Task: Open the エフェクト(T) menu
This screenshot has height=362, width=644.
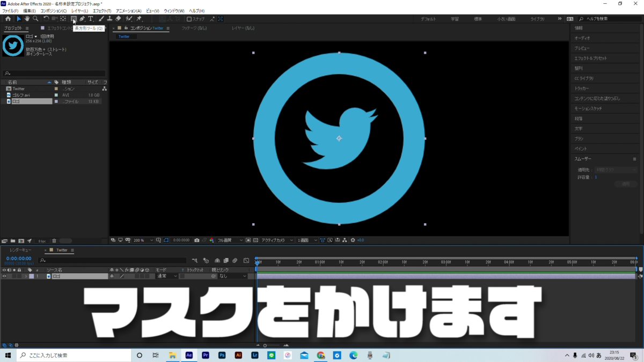Action: [102, 11]
